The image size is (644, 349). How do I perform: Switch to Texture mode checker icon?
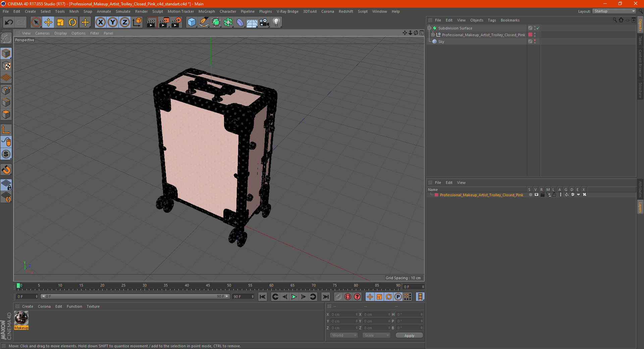coord(6,66)
